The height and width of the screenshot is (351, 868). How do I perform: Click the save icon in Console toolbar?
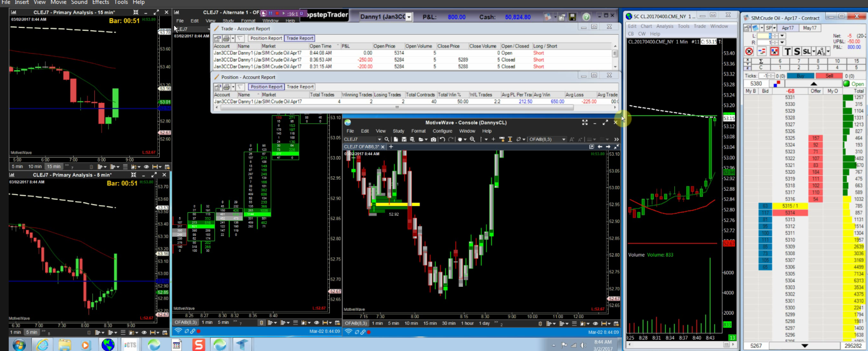(404, 139)
